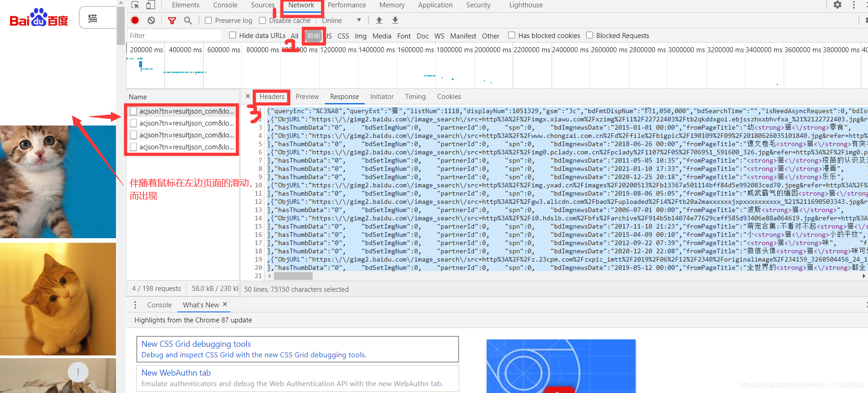Filter requests by WS type
The height and width of the screenshot is (393, 868).
coord(439,36)
